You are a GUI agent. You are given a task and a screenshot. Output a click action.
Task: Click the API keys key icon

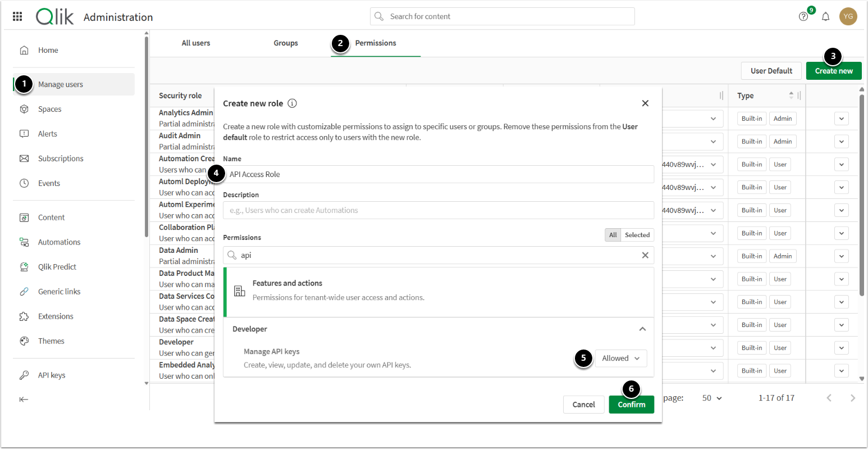click(x=24, y=375)
